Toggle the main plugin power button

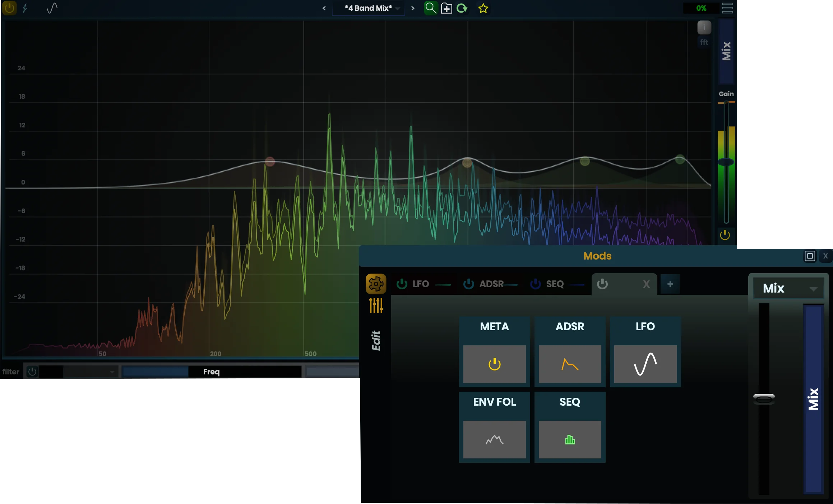click(x=9, y=8)
